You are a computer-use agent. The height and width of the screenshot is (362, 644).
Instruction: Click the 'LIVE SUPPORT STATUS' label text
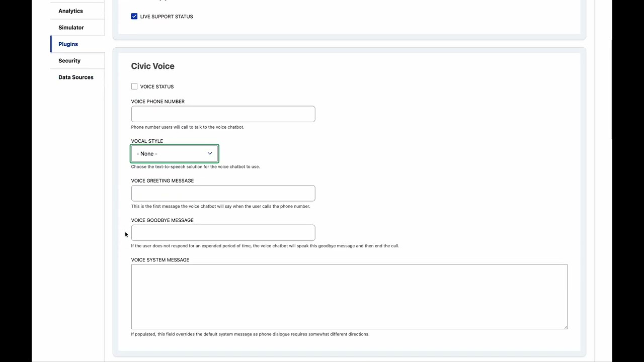[167, 17]
